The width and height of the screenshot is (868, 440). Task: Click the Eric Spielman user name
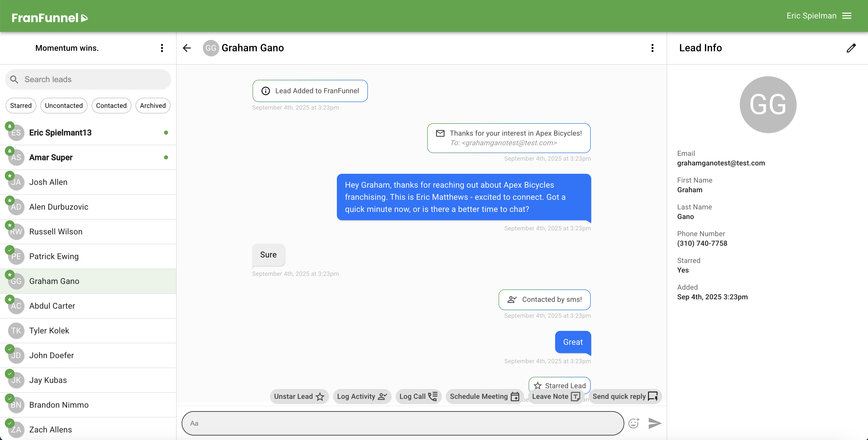pyautogui.click(x=811, y=16)
